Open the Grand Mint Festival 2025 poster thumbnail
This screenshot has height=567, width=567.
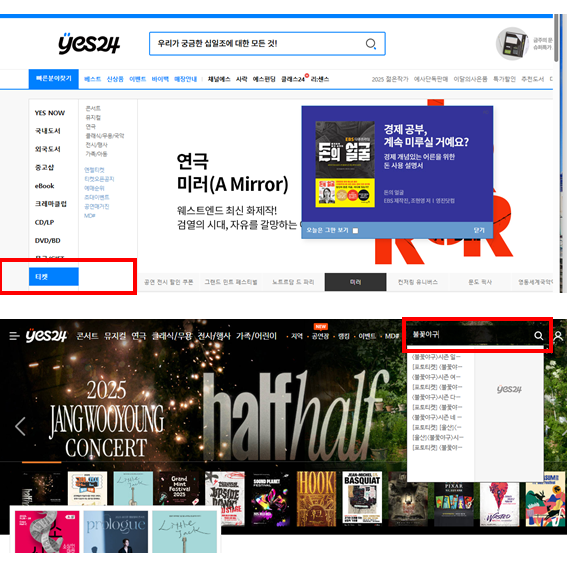pyautogui.click(x=179, y=489)
